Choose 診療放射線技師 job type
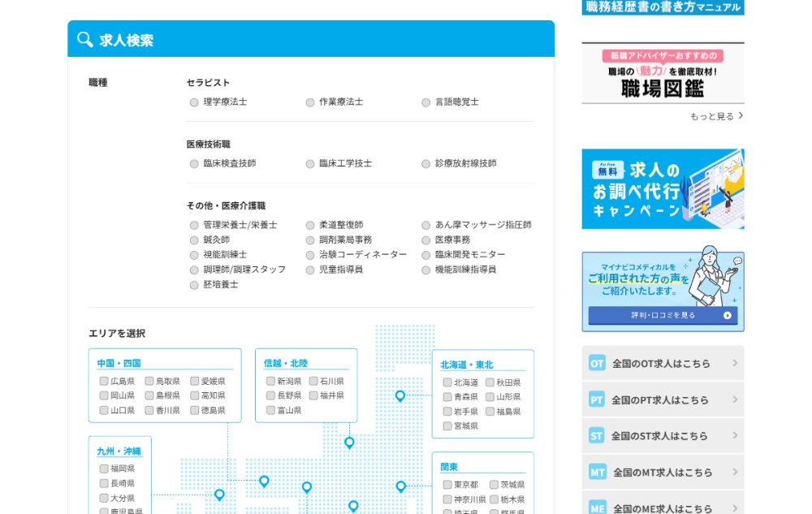 pyautogui.click(x=425, y=164)
